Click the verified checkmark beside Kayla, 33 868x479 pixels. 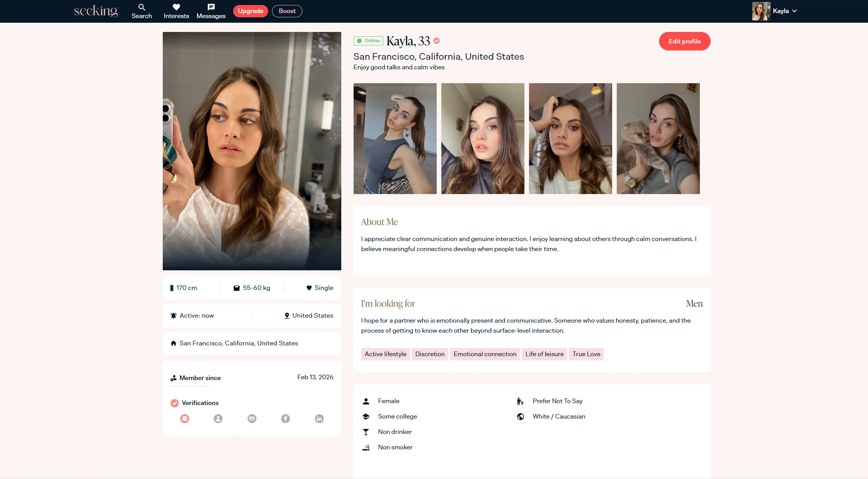click(436, 40)
